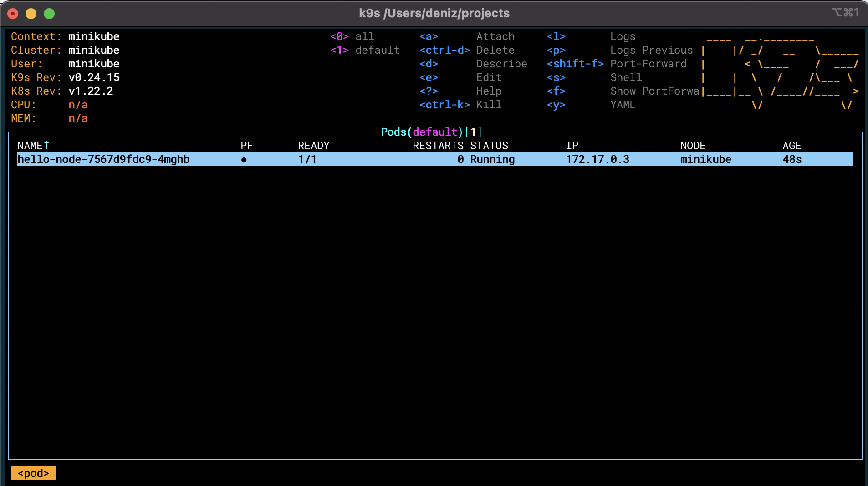Viewport: 868px width, 486px height.
Task: Select the <0> all namespace shortcut
Action: pyautogui.click(x=352, y=36)
